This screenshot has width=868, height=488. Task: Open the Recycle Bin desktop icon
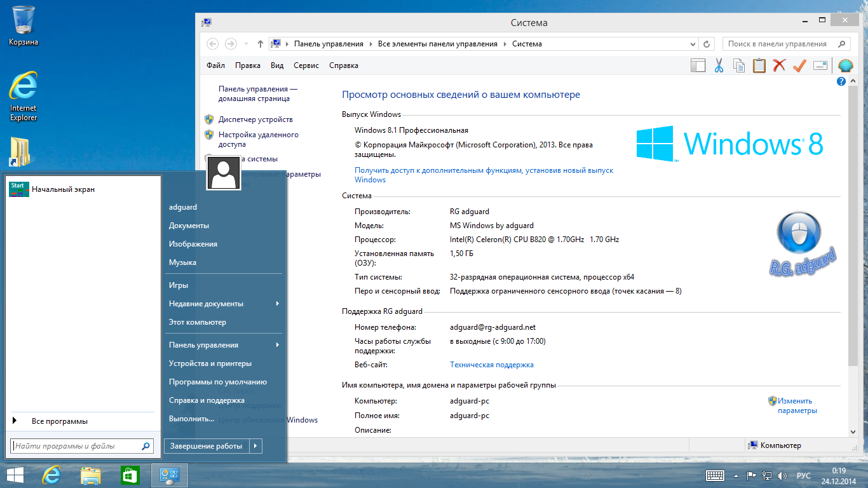tap(24, 25)
